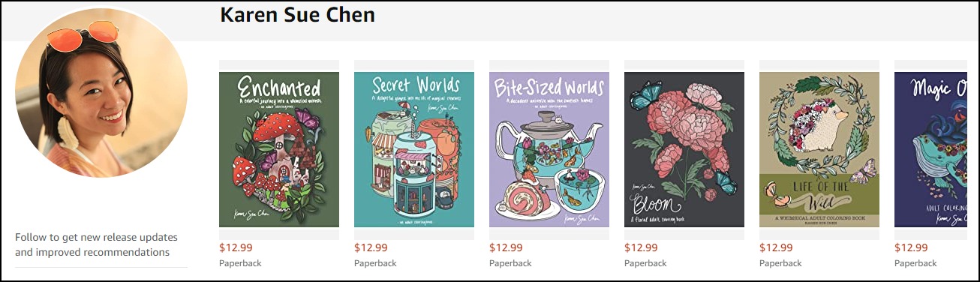Click the Karen Sue Chen author name heading
Image resolution: width=980 pixels, height=282 pixels.
pyautogui.click(x=297, y=14)
